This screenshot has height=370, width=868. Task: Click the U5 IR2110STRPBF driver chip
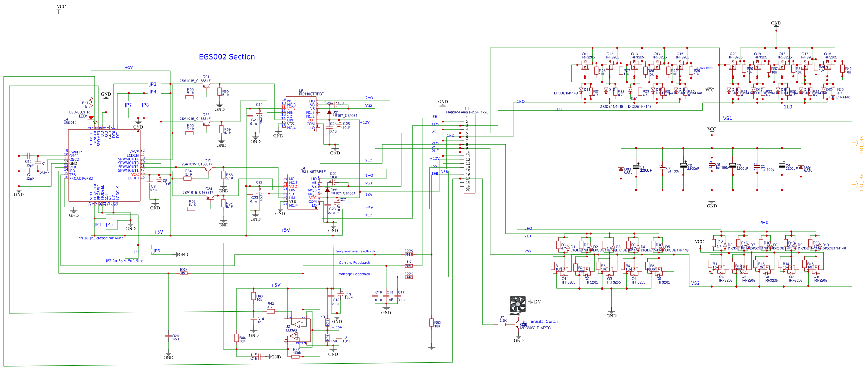click(301, 114)
